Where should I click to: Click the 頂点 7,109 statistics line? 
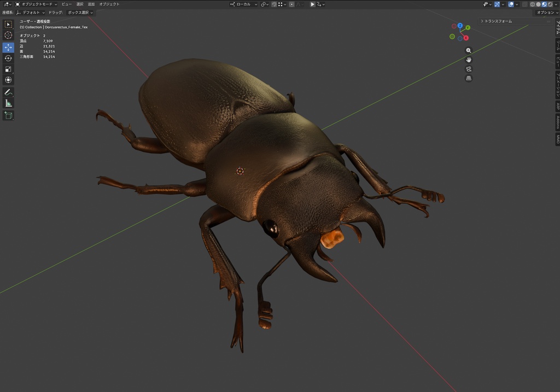click(36, 41)
